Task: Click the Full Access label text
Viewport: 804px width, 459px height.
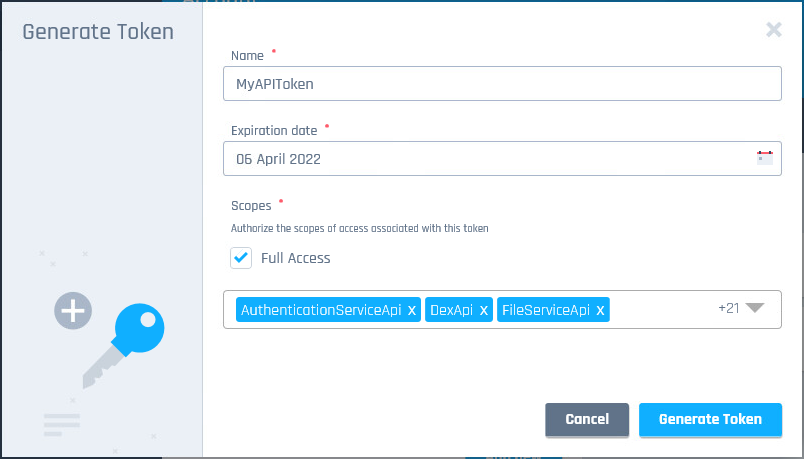Action: click(295, 258)
